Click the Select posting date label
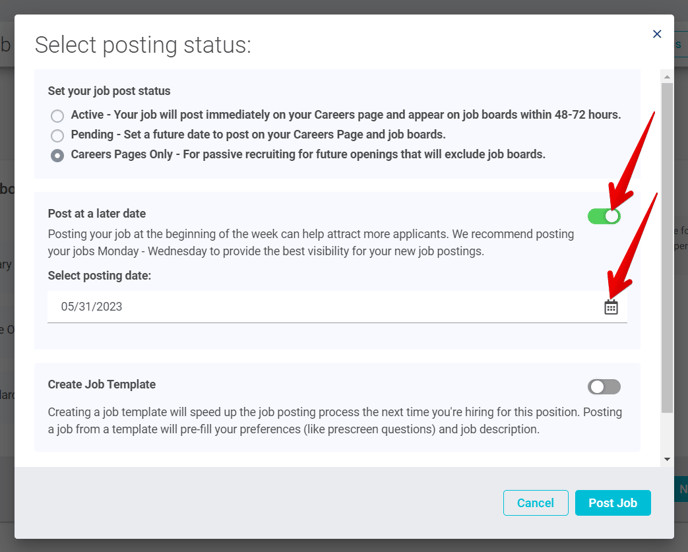This screenshot has width=688, height=552. [x=99, y=276]
